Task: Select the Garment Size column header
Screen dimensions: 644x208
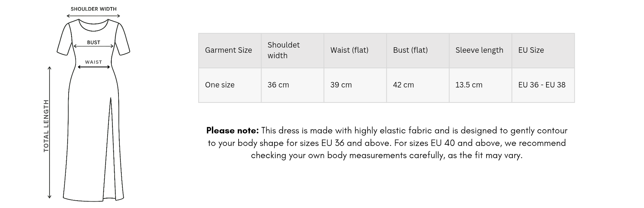Action: point(228,50)
